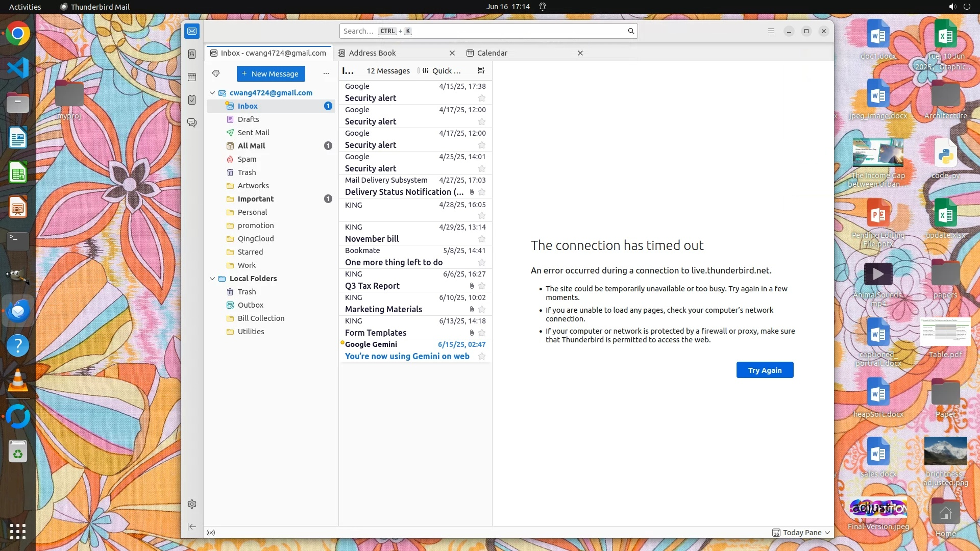
Task: Click the Get Messages cloud icon
Action: point(216,73)
